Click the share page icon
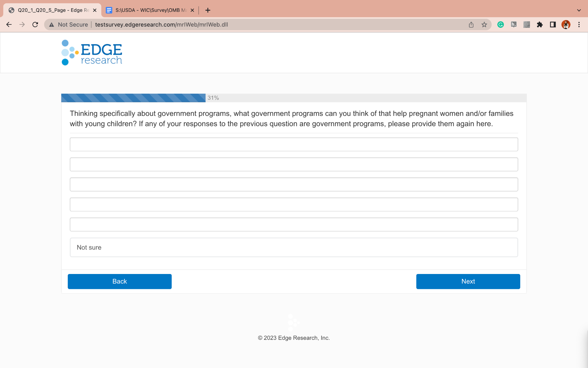Screen dimensions: 588x368 [471, 25]
